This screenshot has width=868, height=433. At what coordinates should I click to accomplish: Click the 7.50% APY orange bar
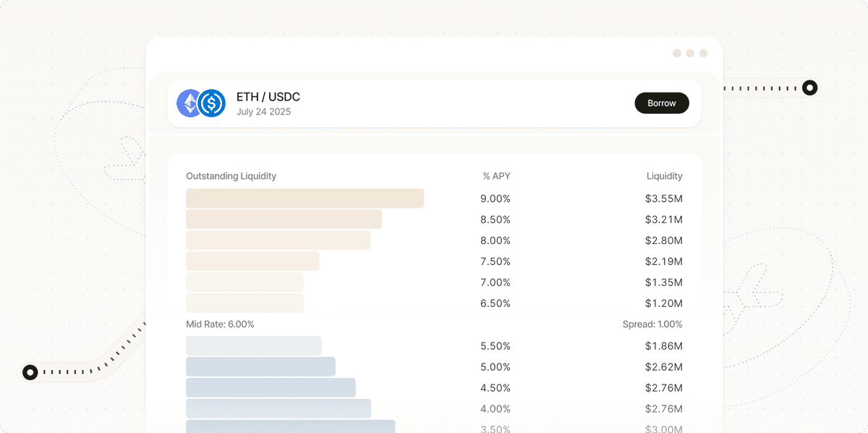[x=252, y=261]
